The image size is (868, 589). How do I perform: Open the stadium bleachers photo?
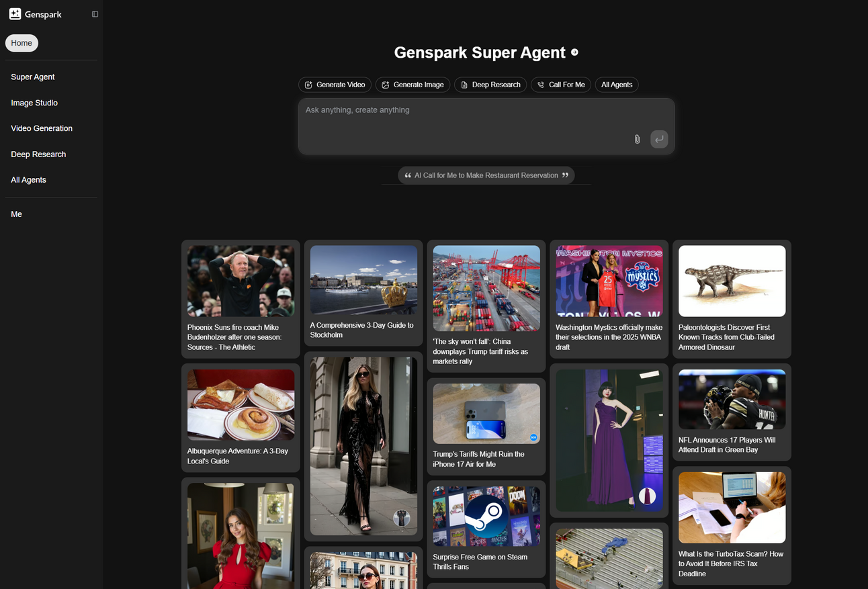[x=609, y=559]
